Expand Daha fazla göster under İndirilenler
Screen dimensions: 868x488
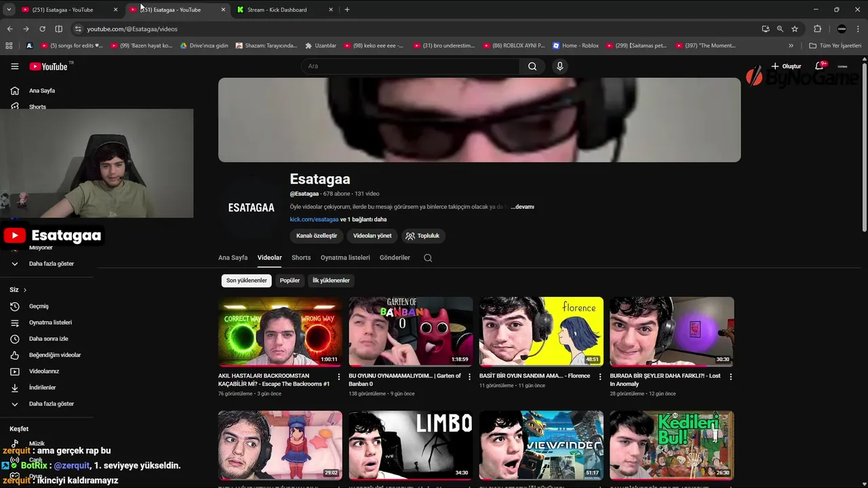point(51,404)
